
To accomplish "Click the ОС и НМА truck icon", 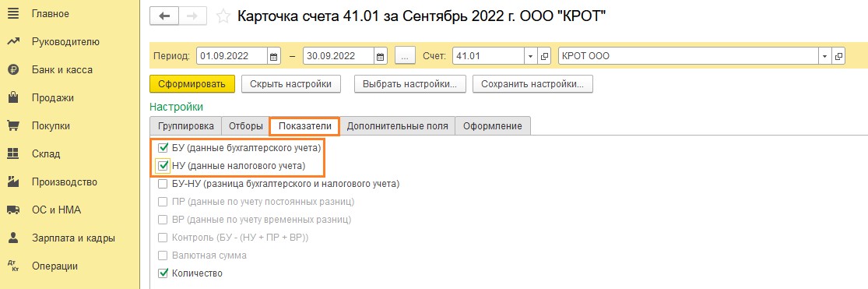I will [x=14, y=210].
